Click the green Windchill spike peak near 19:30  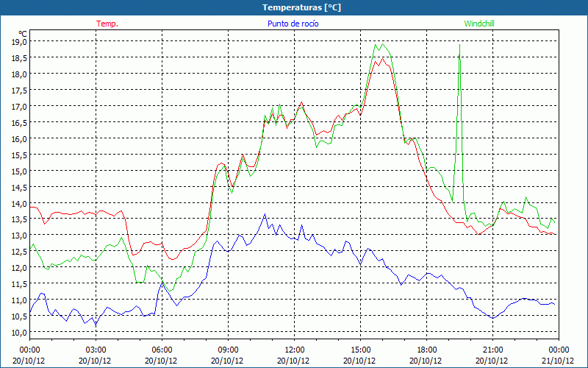[460, 45]
